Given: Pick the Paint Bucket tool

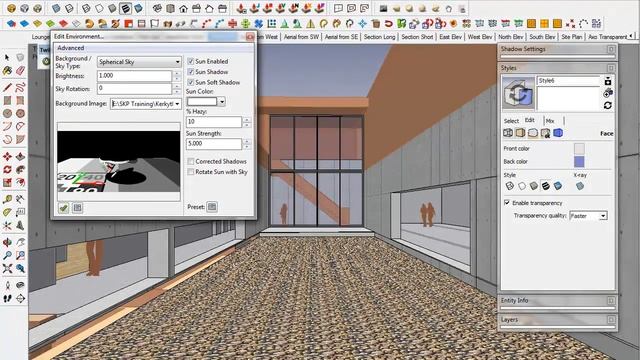Looking at the screenshot, I should click(7, 71).
